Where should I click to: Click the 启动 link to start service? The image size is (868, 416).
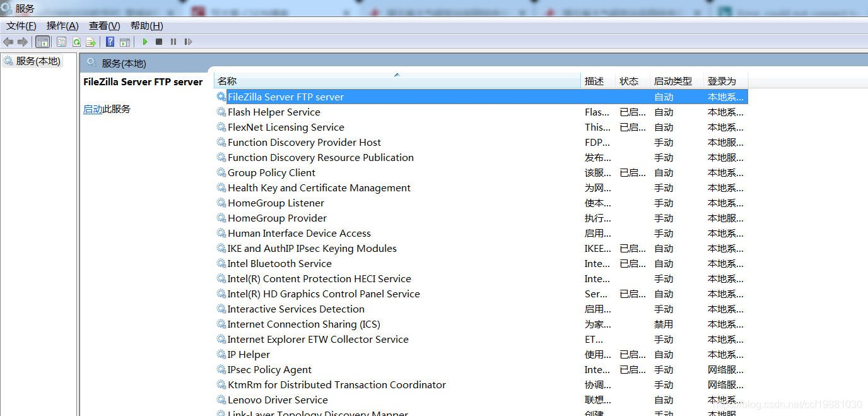tap(93, 109)
